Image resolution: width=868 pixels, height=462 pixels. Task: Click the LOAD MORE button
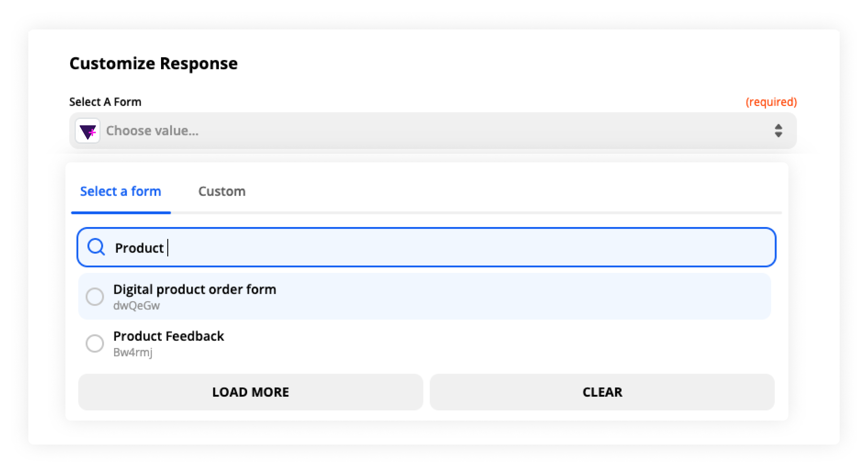pyautogui.click(x=251, y=392)
